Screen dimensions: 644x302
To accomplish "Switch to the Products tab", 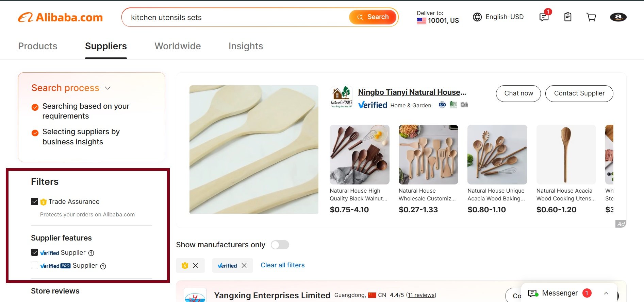I will [x=38, y=46].
